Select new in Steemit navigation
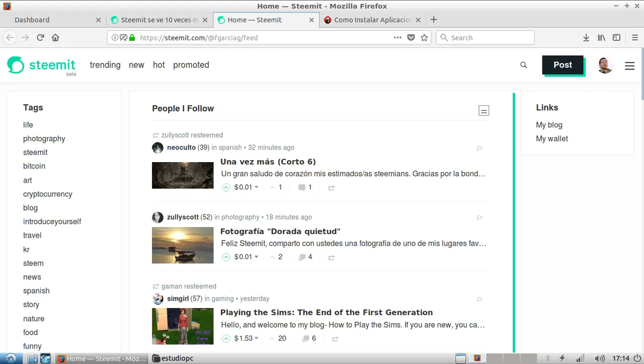The height and width of the screenshot is (364, 644). [136, 65]
